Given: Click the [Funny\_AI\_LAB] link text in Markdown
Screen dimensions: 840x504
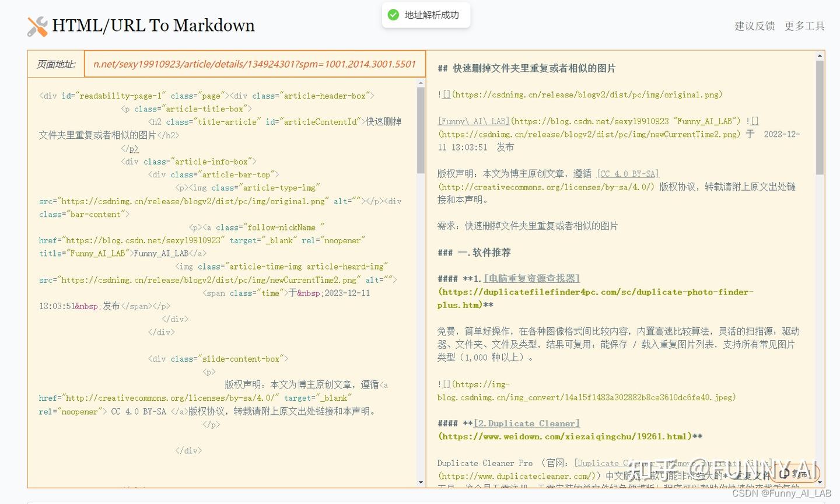Looking at the screenshot, I should click(x=474, y=121).
